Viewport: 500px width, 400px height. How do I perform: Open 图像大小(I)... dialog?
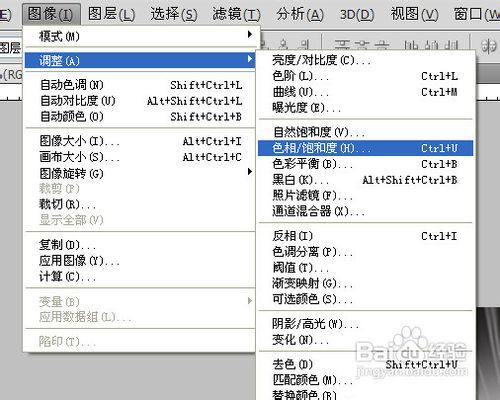(x=140, y=141)
